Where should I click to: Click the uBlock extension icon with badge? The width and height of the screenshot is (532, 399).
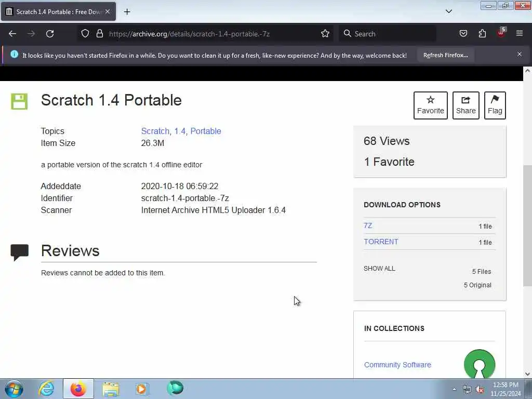[x=501, y=33]
